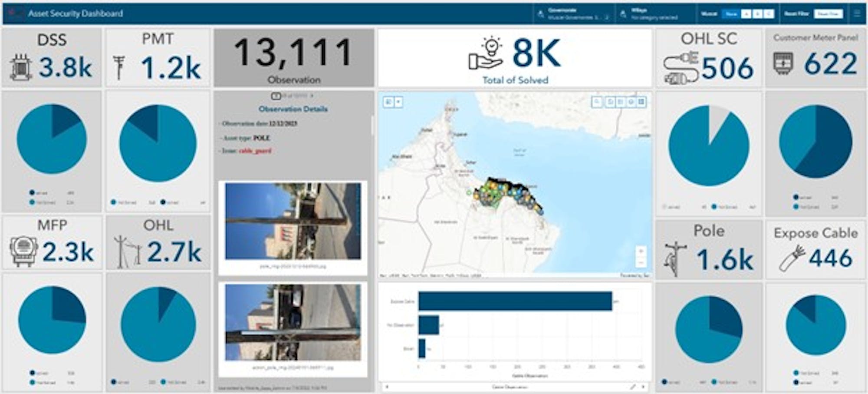Click the Reset Filter button
This screenshot has height=394, width=868.
click(x=828, y=14)
